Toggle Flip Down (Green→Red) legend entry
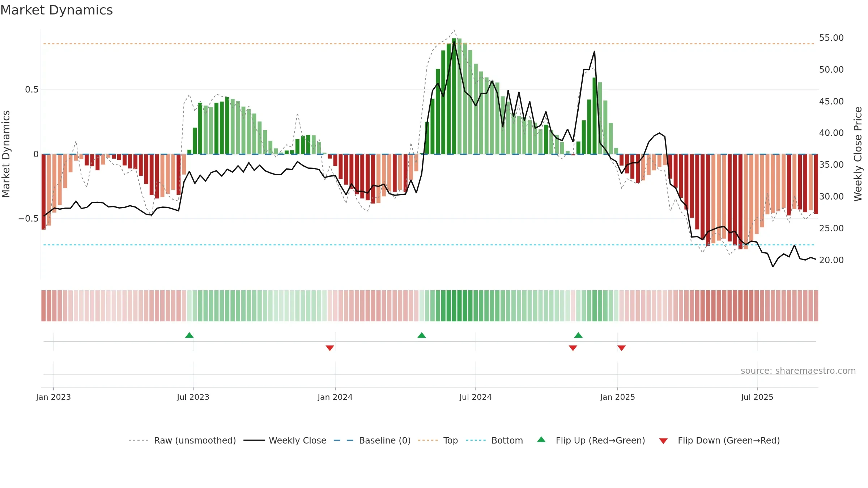 click(719, 440)
